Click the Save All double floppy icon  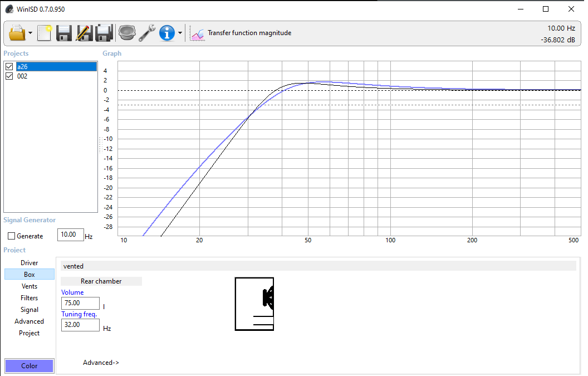(x=104, y=33)
